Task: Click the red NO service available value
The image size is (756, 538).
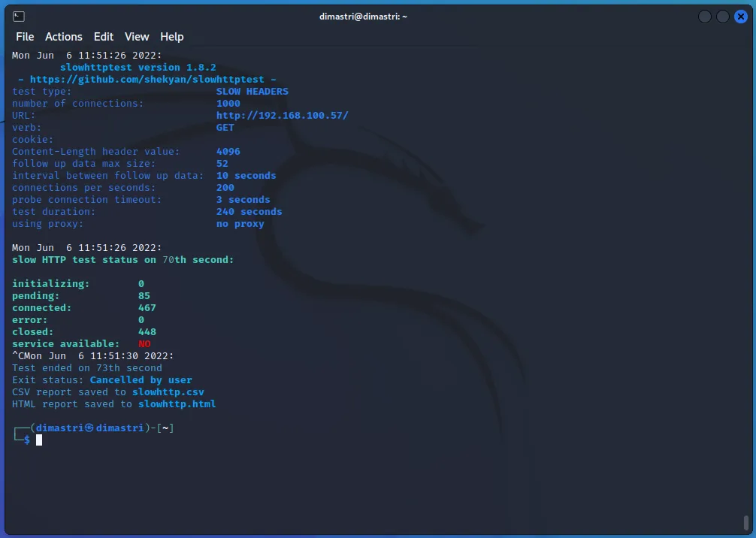Action: click(x=144, y=344)
